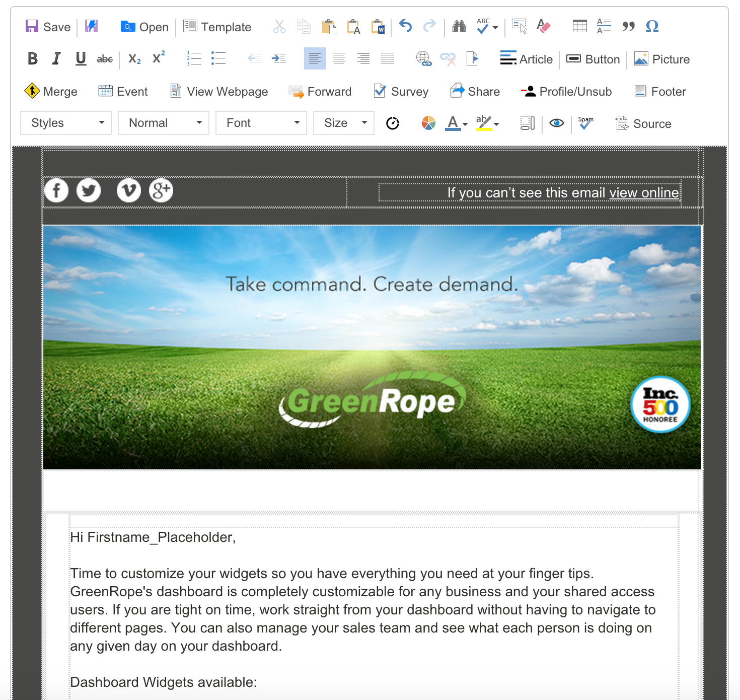Click Paste from Word icon
This screenshot has width=740, height=700.
[378, 26]
